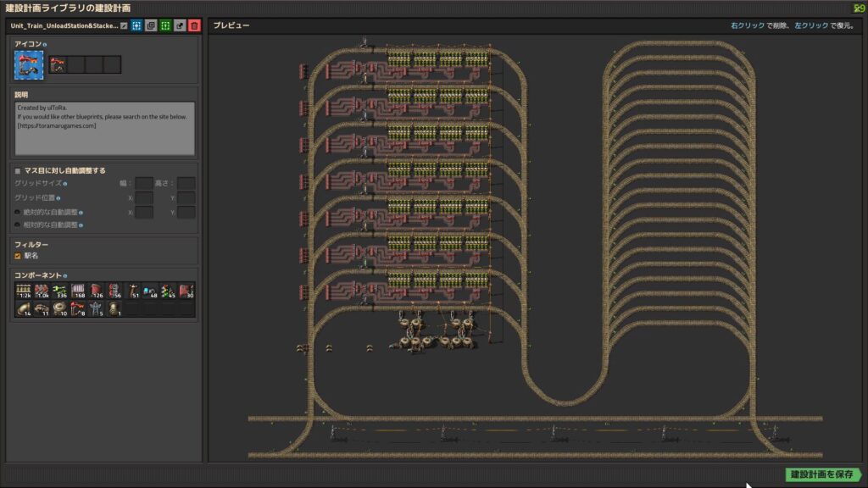Click the belt component showing 1.0k

[42, 291]
